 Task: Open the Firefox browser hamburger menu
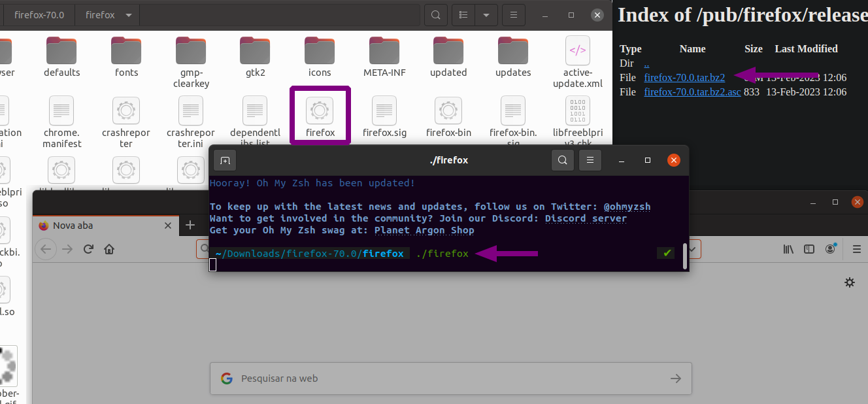[x=856, y=249]
